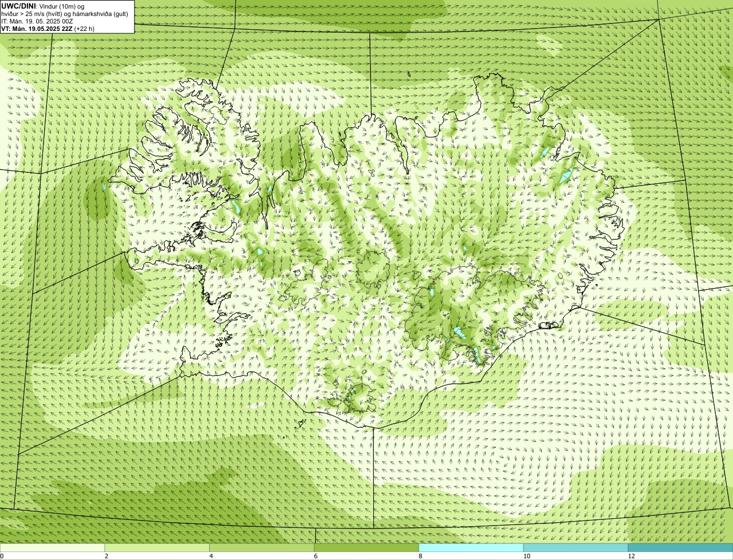Image resolution: width=733 pixels, height=560 pixels.
Task: Click the turquoise 10–12 m/s color bar segment
Action: (x=576, y=548)
